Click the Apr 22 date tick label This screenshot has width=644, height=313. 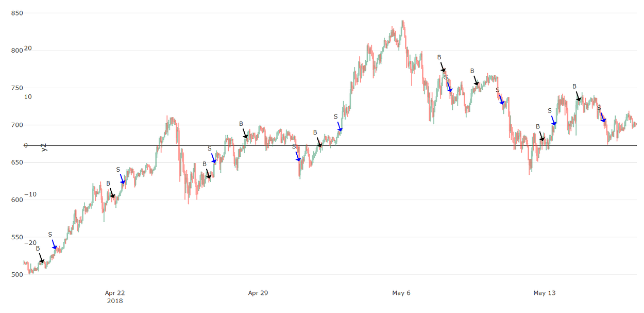(114, 293)
